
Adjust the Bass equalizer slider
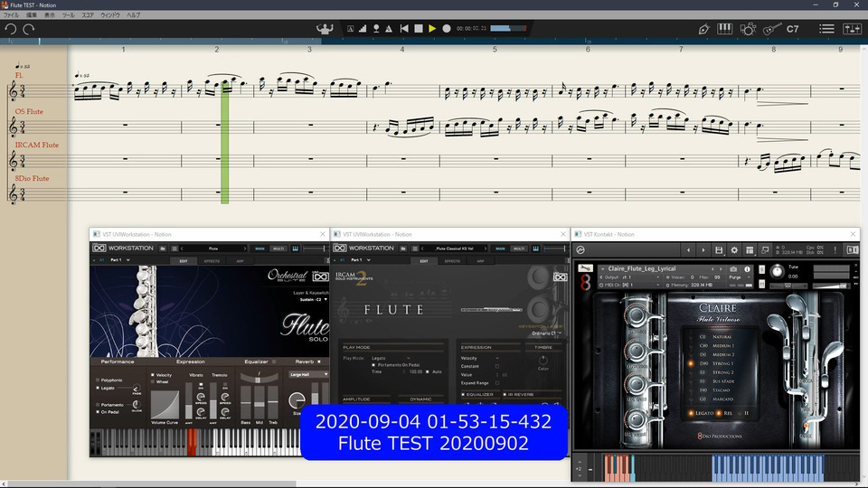(245, 403)
